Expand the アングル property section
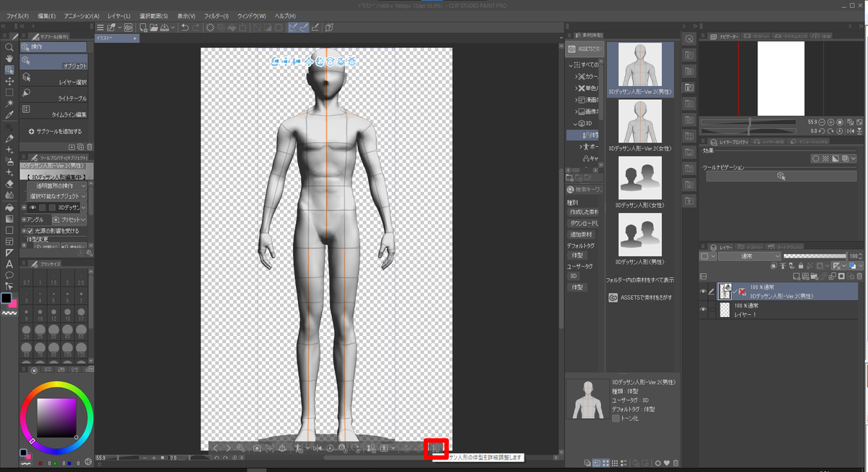 [24, 219]
